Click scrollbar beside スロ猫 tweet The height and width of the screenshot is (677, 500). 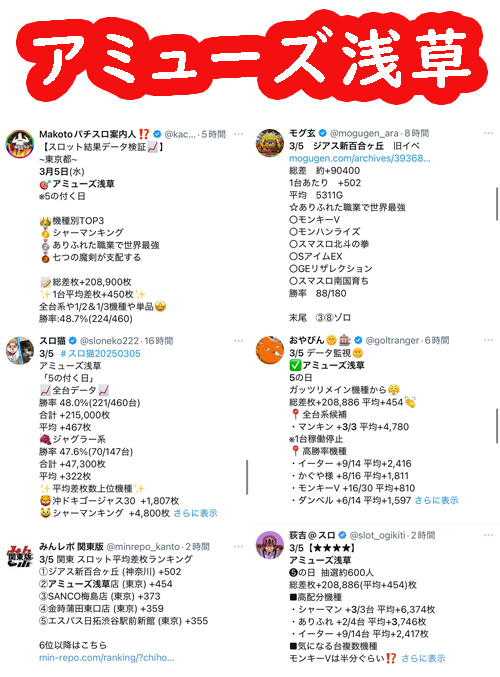coord(247,477)
